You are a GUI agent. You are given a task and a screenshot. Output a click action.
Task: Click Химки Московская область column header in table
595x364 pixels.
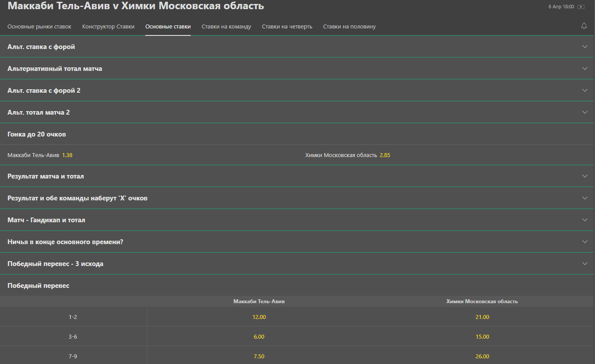[482, 301]
